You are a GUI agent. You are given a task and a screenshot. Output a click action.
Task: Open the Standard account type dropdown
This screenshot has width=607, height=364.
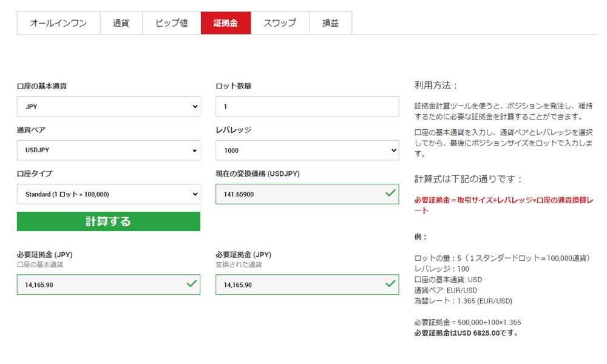pyautogui.click(x=108, y=194)
